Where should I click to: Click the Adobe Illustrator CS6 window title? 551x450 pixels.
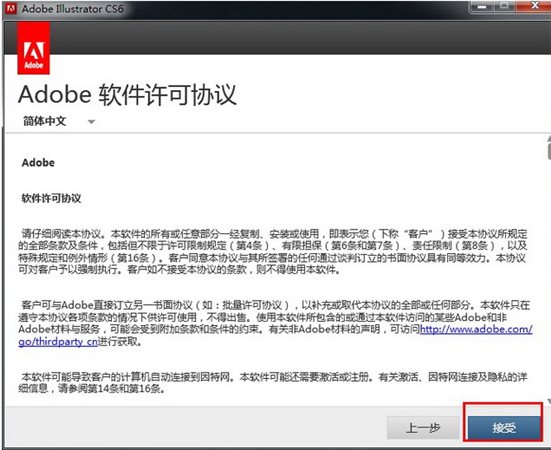tap(72, 9)
